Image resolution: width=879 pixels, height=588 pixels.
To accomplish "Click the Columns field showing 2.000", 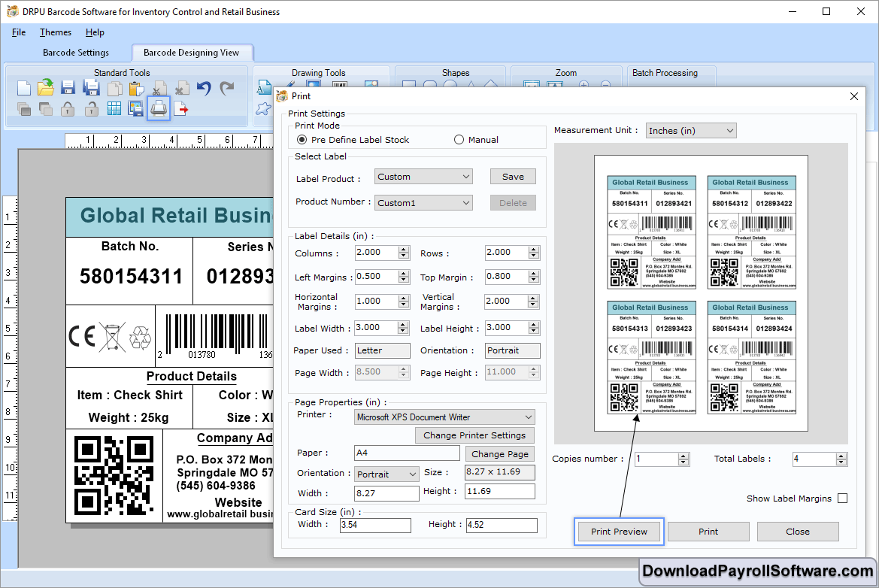I will coord(377,253).
